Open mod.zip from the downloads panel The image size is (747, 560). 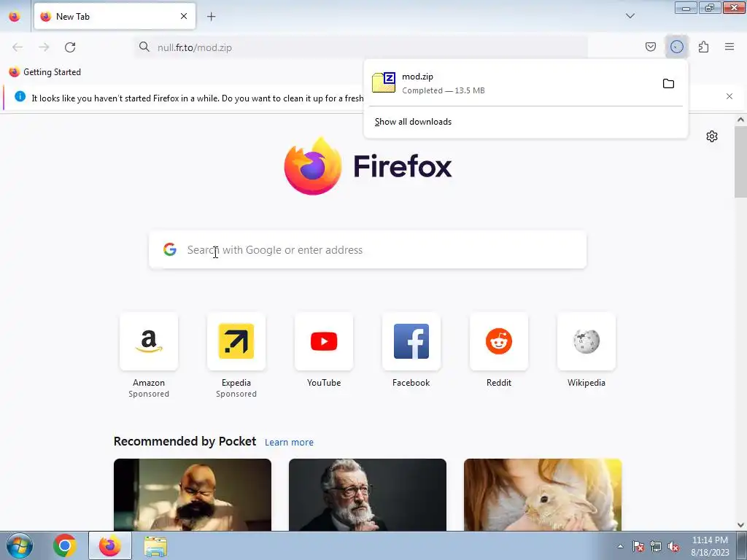512,83
